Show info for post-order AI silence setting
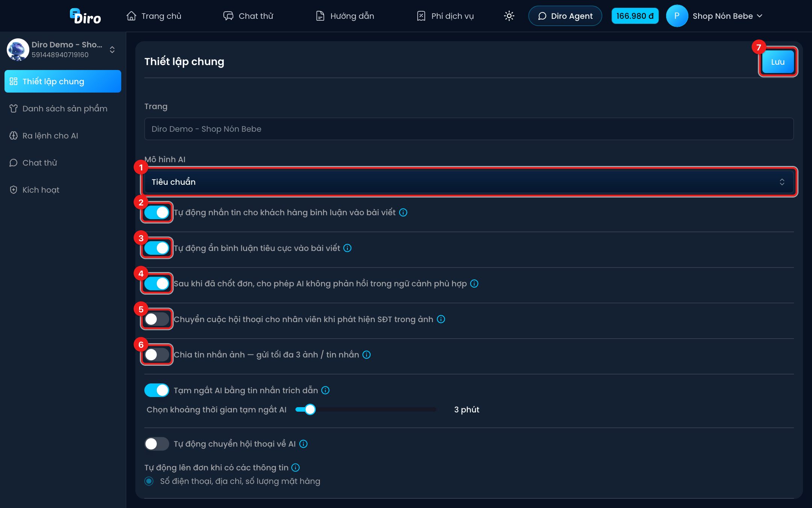Screen dimensions: 812x508 474,284
